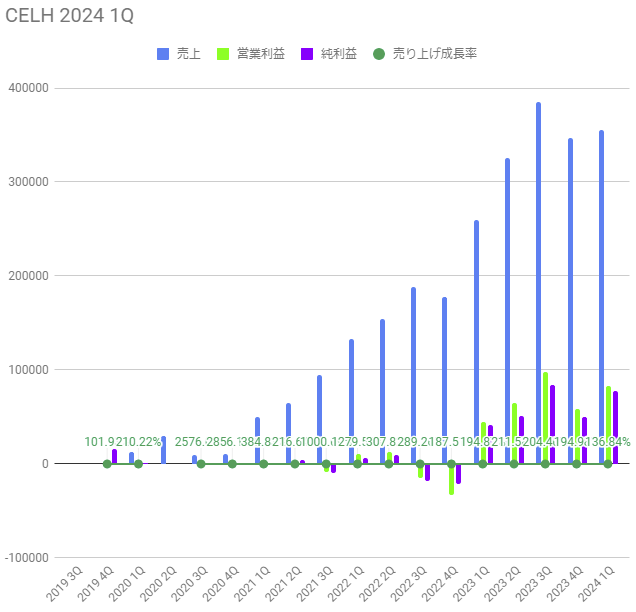
Task: Click the blue 売上 bar for 2021 2Q
Action: tap(288, 434)
